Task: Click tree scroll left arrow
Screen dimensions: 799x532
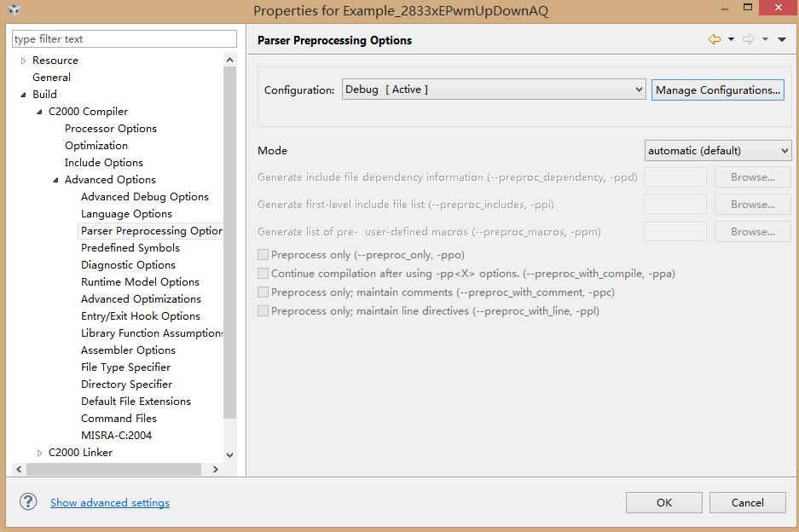Action: coord(19,469)
